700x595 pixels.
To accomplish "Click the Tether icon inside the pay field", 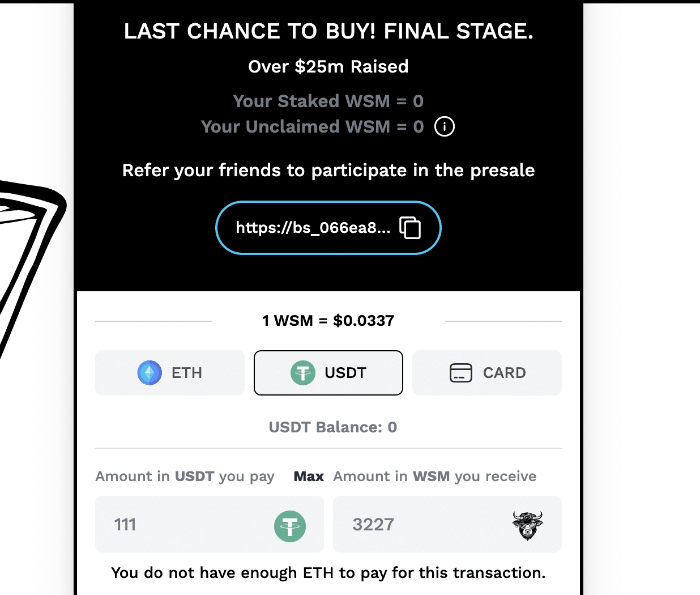I will tap(290, 526).
